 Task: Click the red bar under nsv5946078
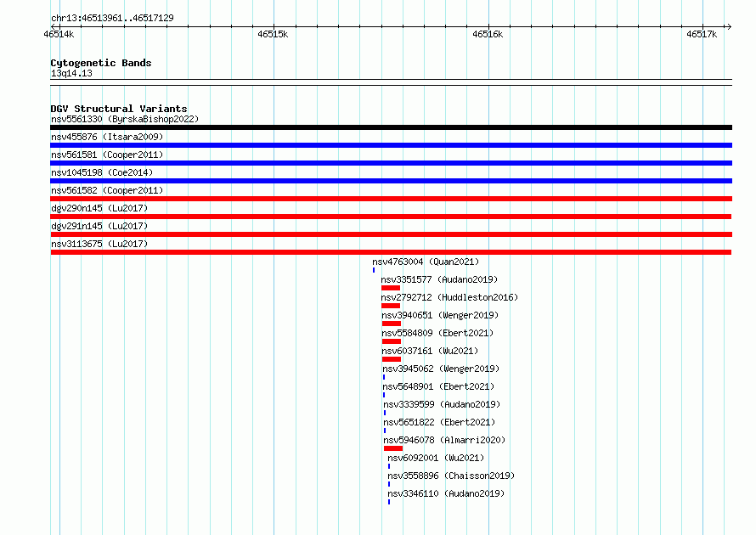[393, 448]
